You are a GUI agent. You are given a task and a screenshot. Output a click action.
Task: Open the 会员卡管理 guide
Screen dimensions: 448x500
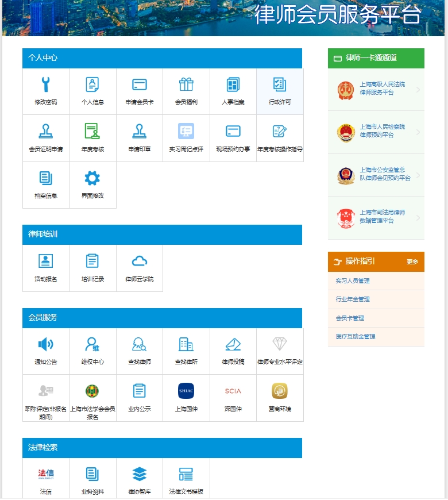(376, 318)
